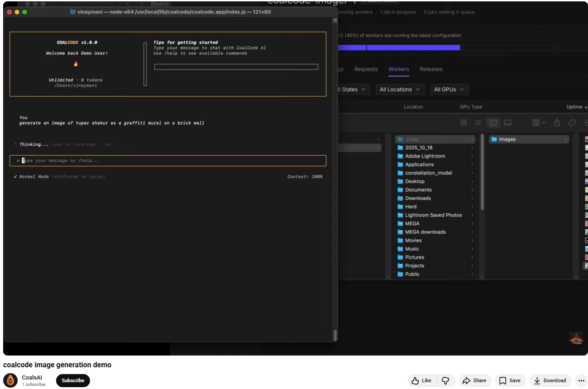Click the Finder tags icon
The image size is (588, 389).
[572, 123]
